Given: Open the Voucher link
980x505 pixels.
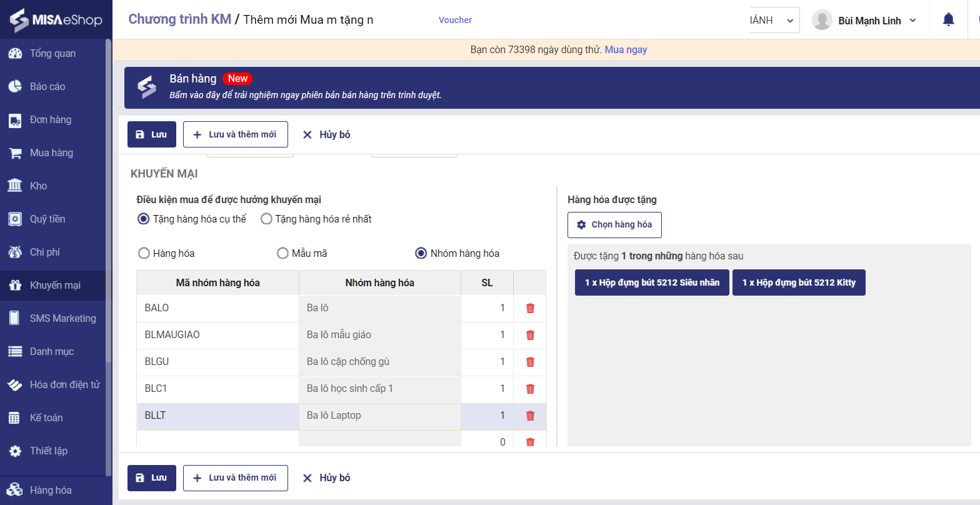Looking at the screenshot, I should pos(455,20).
